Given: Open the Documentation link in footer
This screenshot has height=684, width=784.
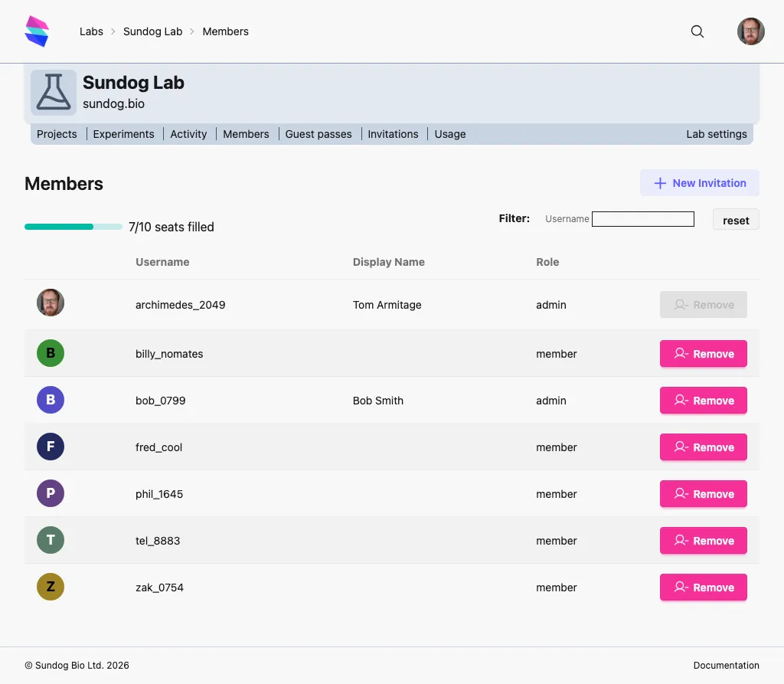Looking at the screenshot, I should pyautogui.click(x=726, y=666).
